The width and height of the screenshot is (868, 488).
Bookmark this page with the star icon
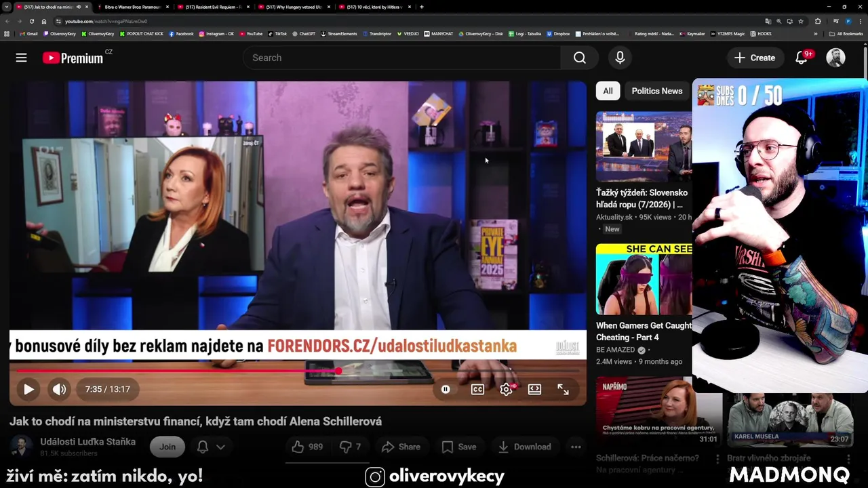801,21
